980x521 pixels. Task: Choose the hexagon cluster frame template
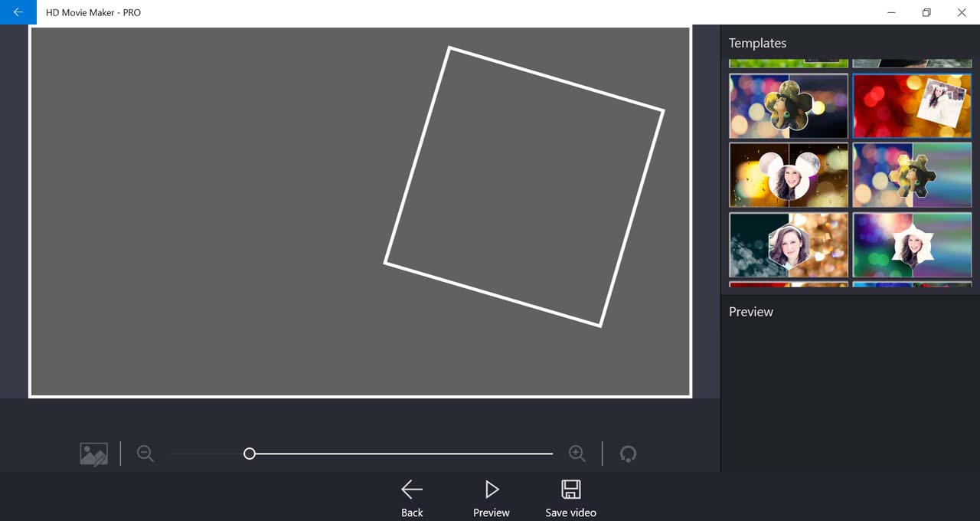click(912, 175)
